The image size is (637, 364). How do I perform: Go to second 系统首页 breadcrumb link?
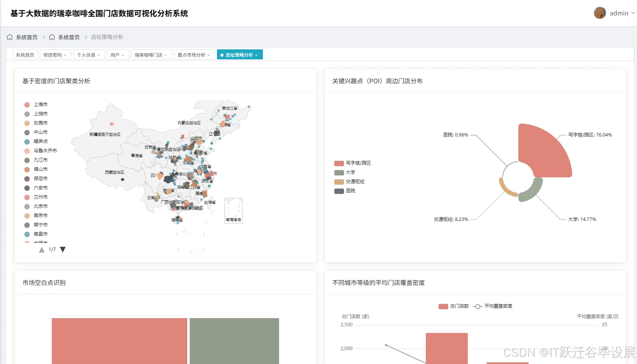point(69,37)
